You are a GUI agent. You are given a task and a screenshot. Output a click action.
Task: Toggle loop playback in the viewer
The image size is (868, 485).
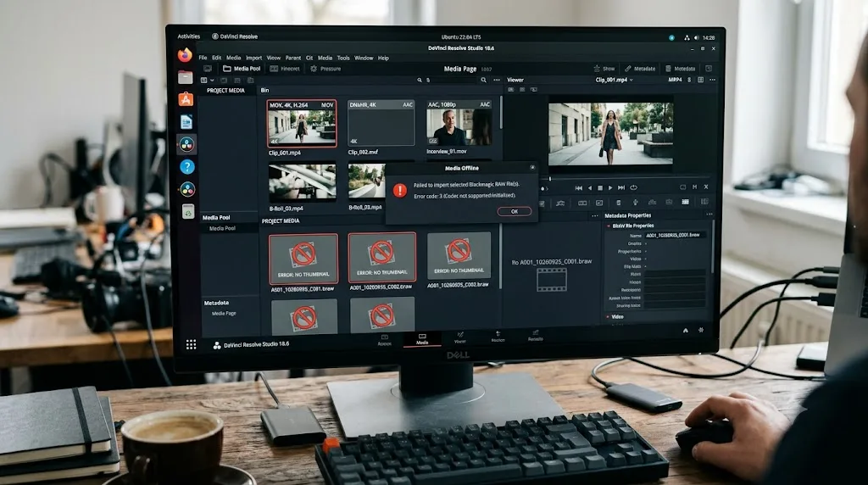pyautogui.click(x=634, y=187)
